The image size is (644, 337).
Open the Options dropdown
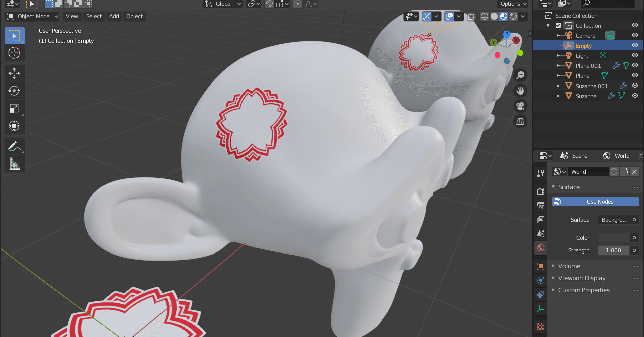(x=513, y=4)
